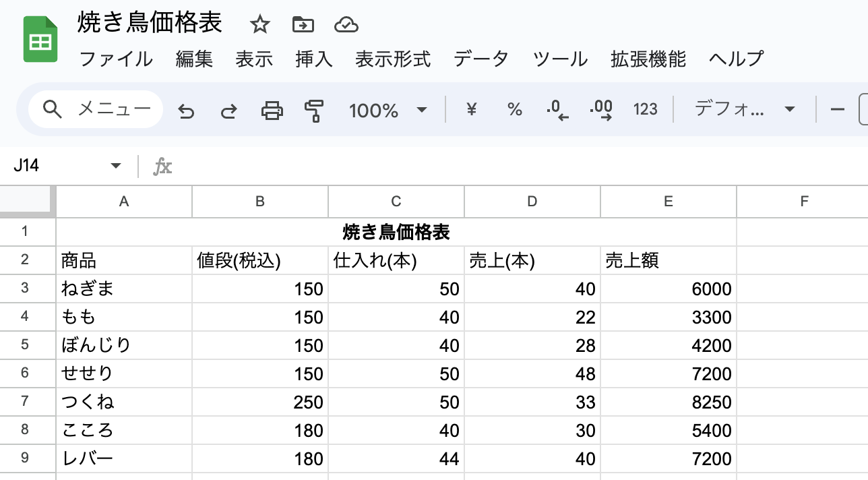The height and width of the screenshot is (480, 868).
Task: Click the メニュー search box
Action: tap(96, 109)
